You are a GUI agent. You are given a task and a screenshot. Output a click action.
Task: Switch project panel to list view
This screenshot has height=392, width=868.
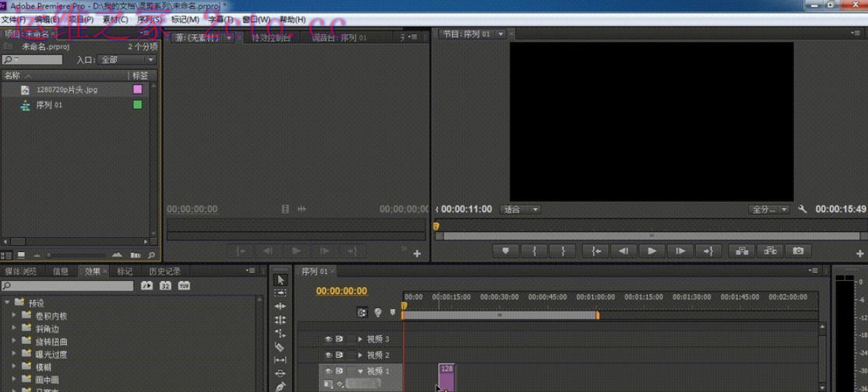(x=7, y=255)
